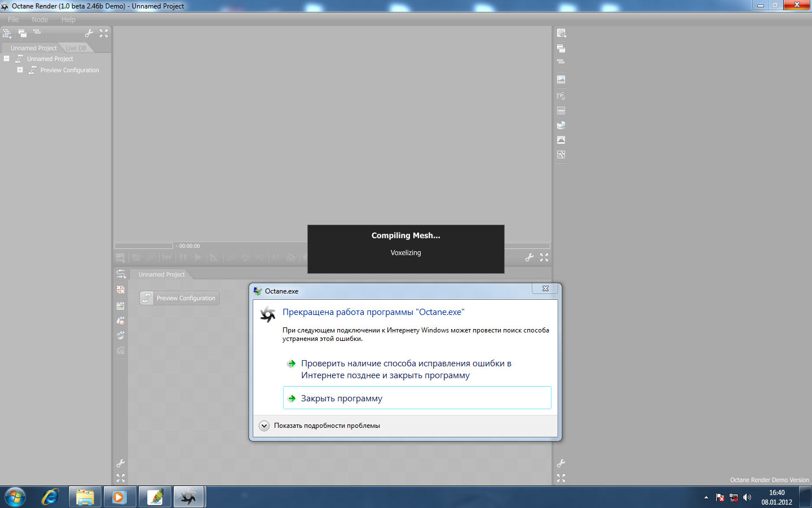812x508 pixels.
Task: Click the faded icon below the teapot icon
Action: [121, 351]
